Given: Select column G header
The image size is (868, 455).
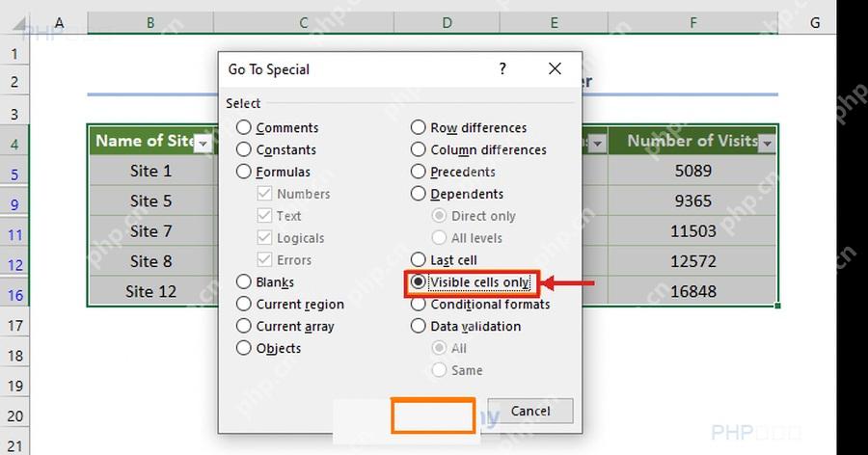Looking at the screenshot, I should tap(815, 23).
